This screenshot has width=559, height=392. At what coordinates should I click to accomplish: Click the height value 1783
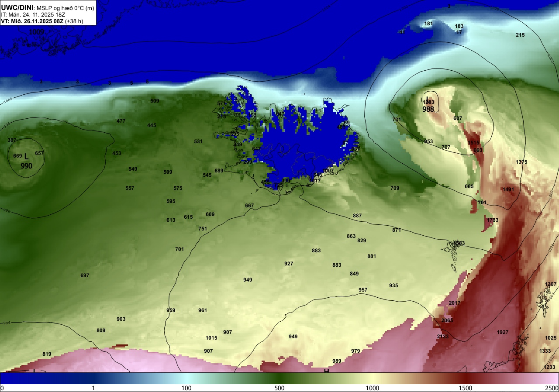point(493,220)
